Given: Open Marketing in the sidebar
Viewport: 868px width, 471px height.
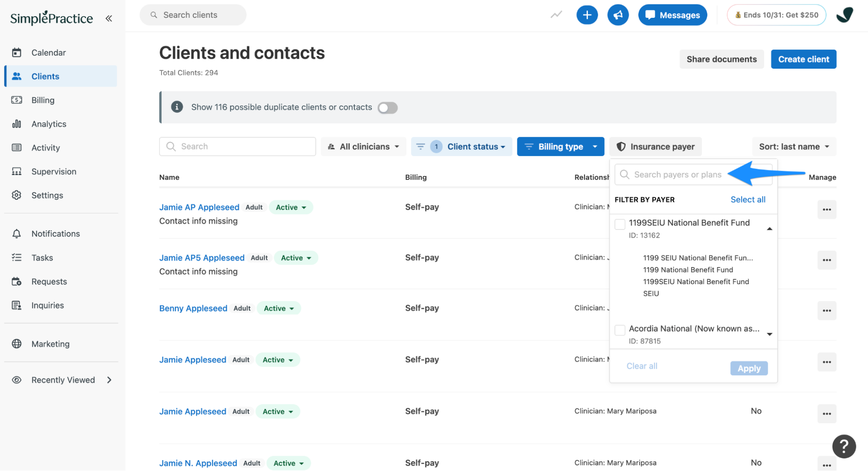Looking at the screenshot, I should tap(50, 344).
